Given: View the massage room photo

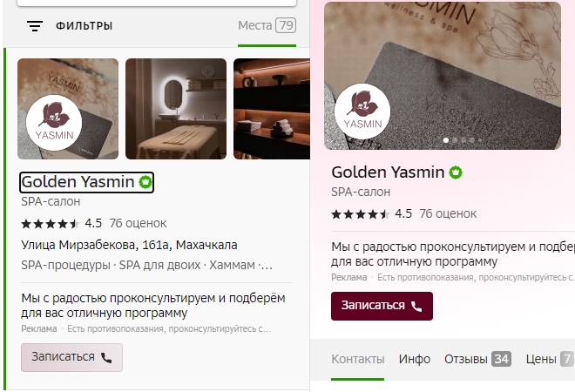Looking at the screenshot, I should (176, 109).
